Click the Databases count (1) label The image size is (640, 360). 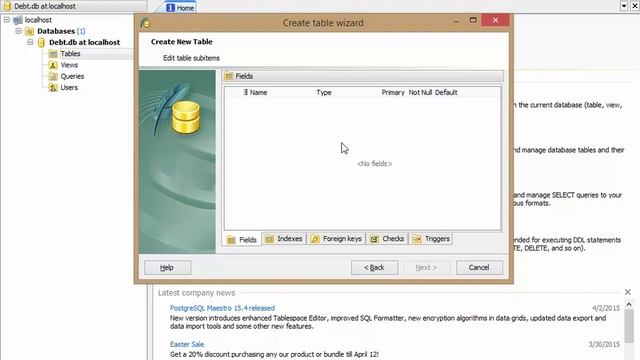81,31
